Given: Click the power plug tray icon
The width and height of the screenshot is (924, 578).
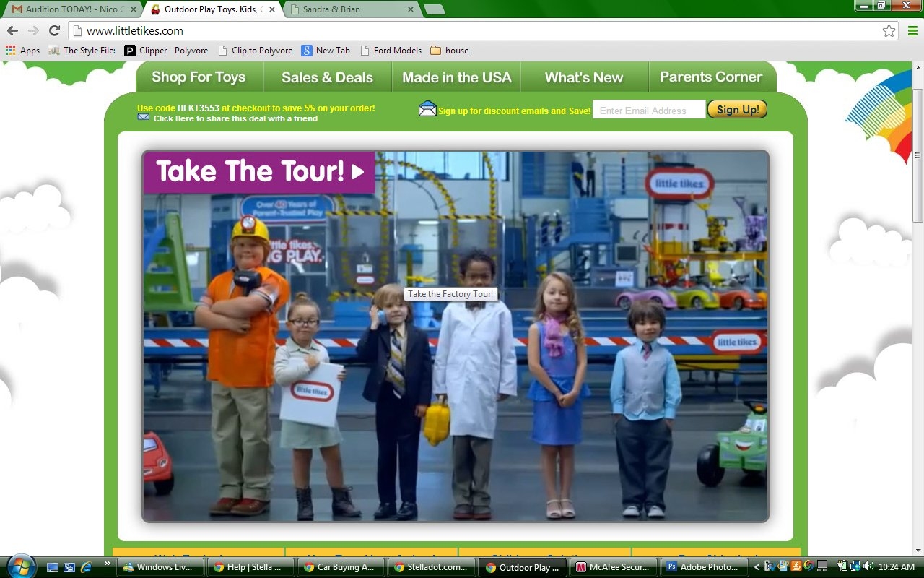Looking at the screenshot, I should click(x=842, y=566).
